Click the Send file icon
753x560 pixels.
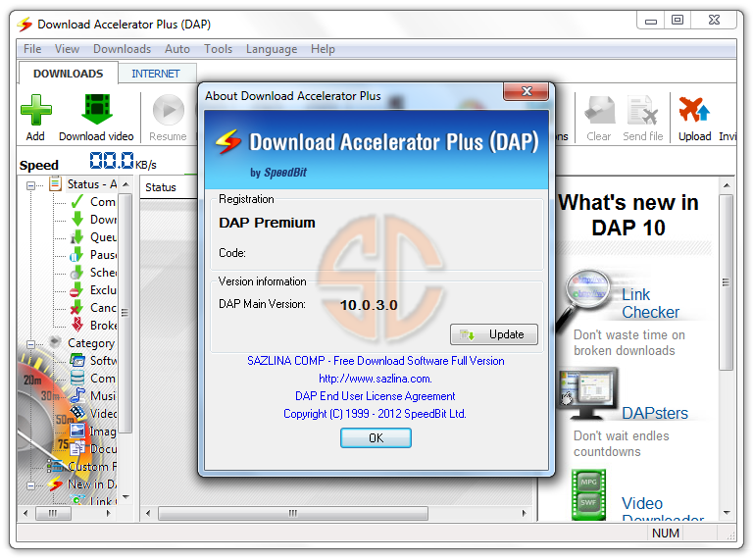[642, 110]
